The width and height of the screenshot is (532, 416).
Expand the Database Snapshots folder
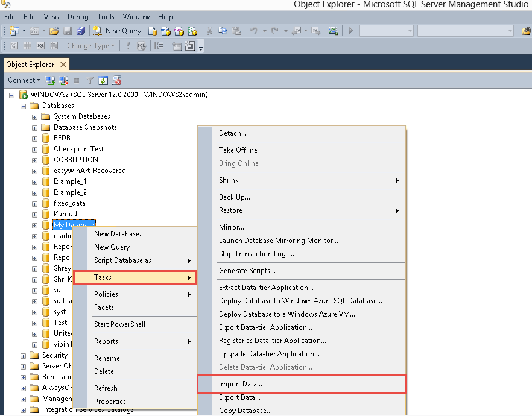coord(34,128)
